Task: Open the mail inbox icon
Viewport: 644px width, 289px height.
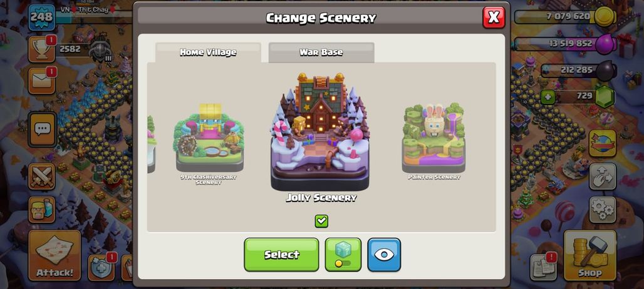Action: point(41,81)
